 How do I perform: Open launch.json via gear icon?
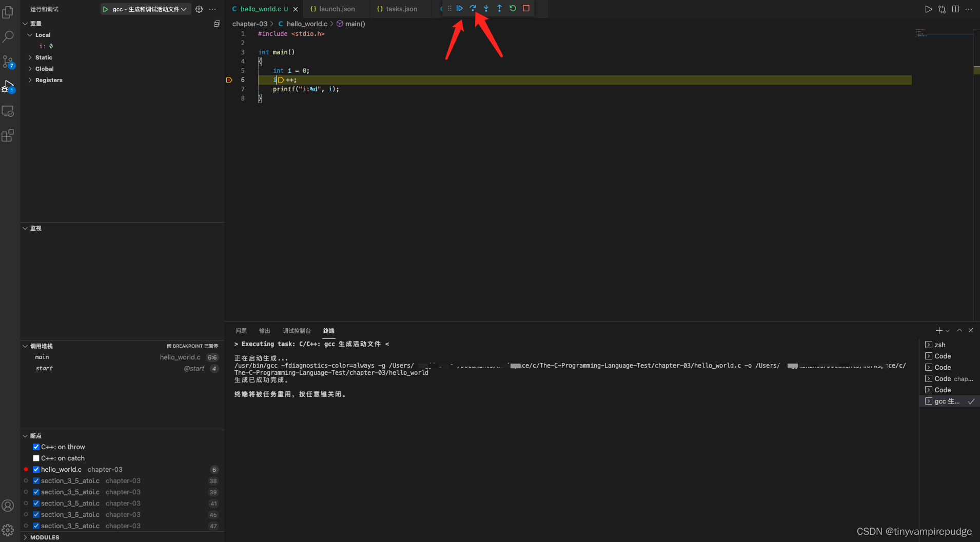[199, 9]
